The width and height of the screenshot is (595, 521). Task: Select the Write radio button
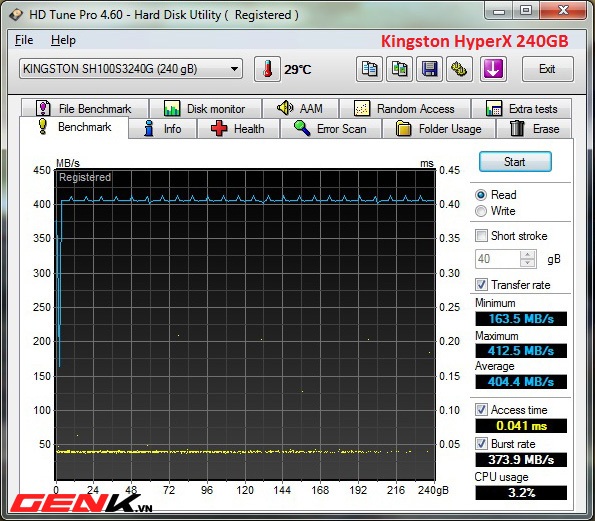coord(481,211)
